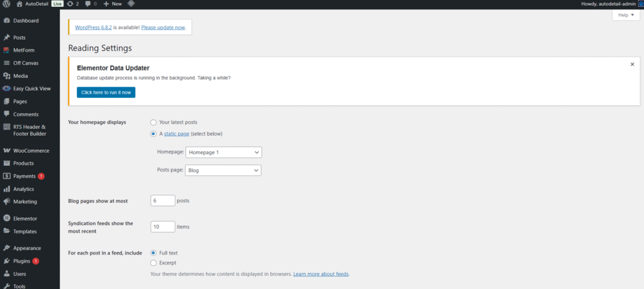Click the Marketing megaphone icon

(x=6, y=202)
